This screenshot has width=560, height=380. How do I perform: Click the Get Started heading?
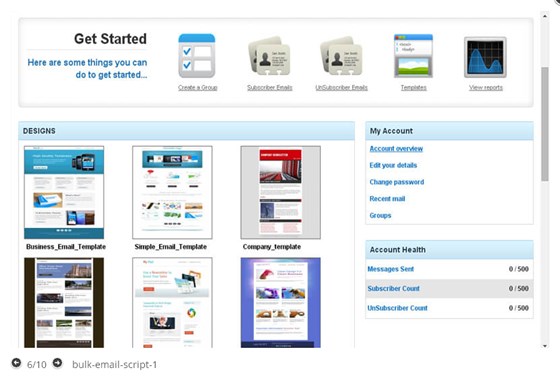click(x=110, y=39)
